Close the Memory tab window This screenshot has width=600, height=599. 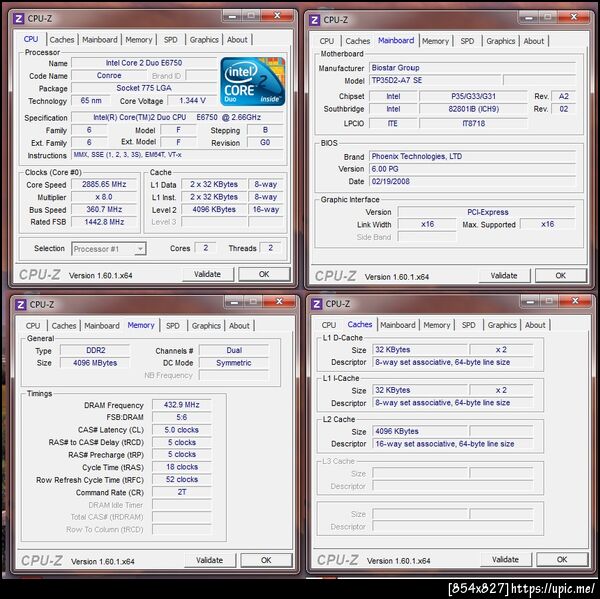280,302
